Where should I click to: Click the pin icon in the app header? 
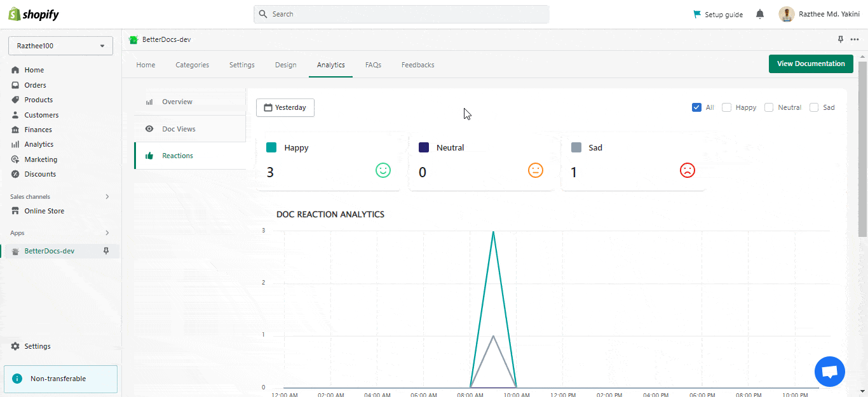[x=841, y=39]
